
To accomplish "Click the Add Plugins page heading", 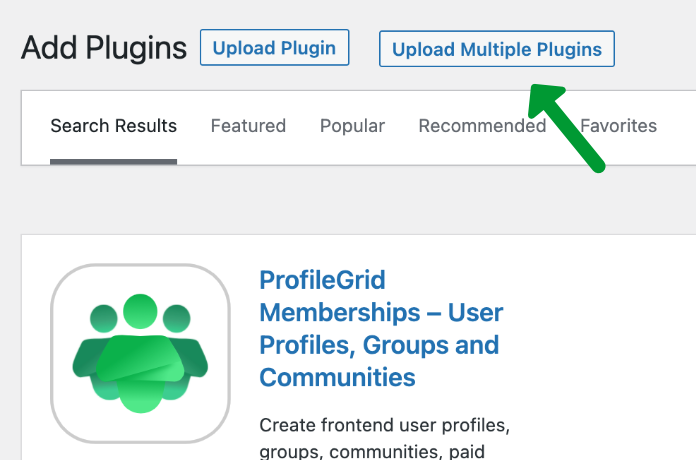I will pos(104,48).
